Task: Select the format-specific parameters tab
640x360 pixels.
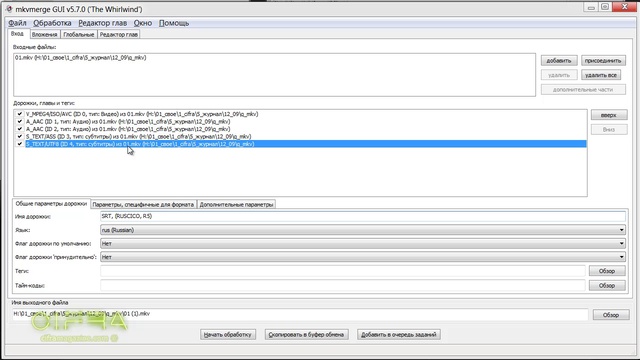Action: [x=143, y=204]
